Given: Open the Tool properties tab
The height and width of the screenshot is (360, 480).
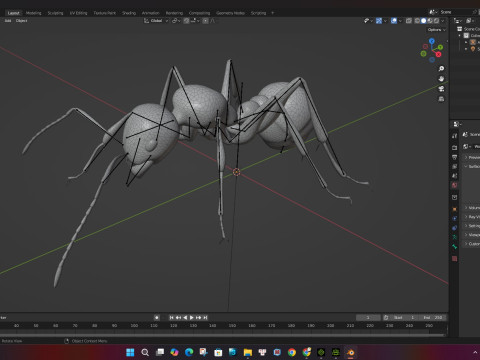Looking at the screenshot, I should point(454,136).
